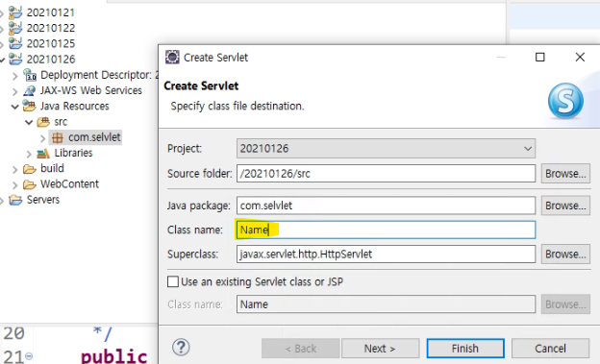
Task: Collapse the Java Resources node
Action: 15,107
